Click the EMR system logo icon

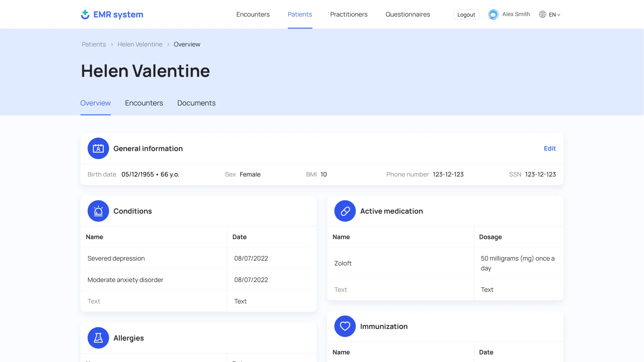pos(85,14)
